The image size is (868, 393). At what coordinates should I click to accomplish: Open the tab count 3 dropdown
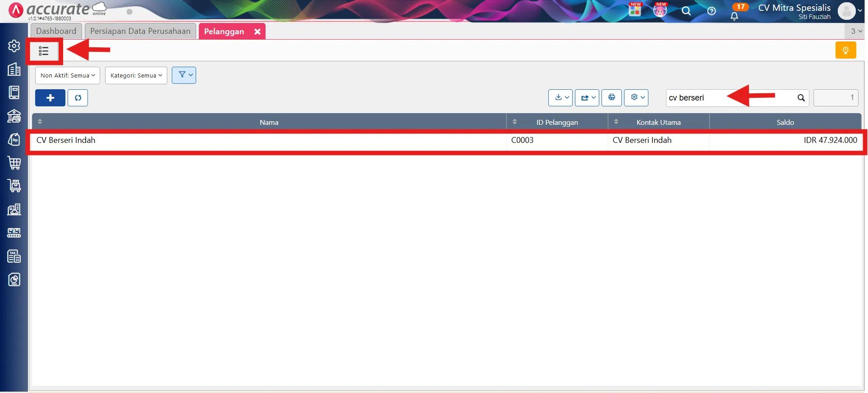click(x=856, y=31)
